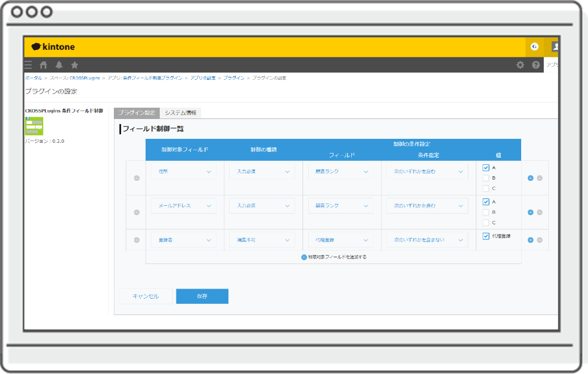
Task: Switch to the システム情報 tab
Action: [180, 113]
